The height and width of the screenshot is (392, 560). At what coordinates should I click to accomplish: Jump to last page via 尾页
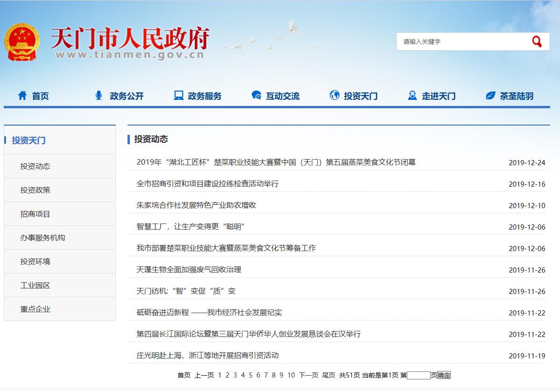(328, 375)
